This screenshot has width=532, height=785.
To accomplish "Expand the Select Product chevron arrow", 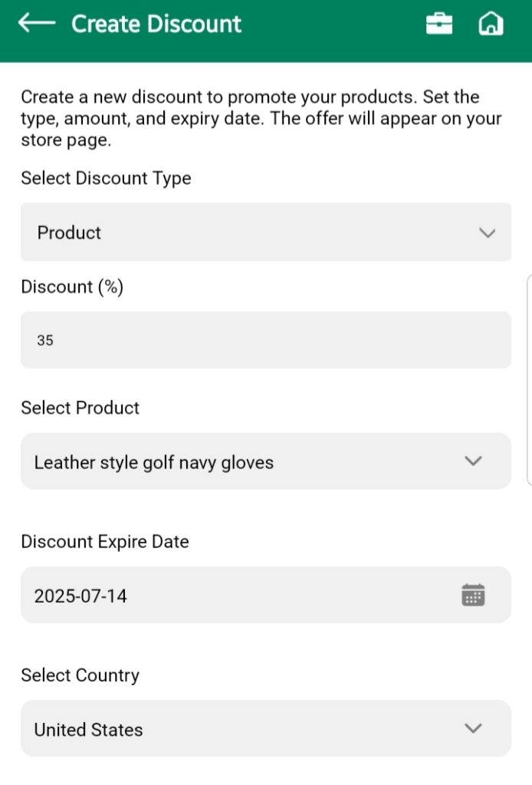I will point(474,461).
